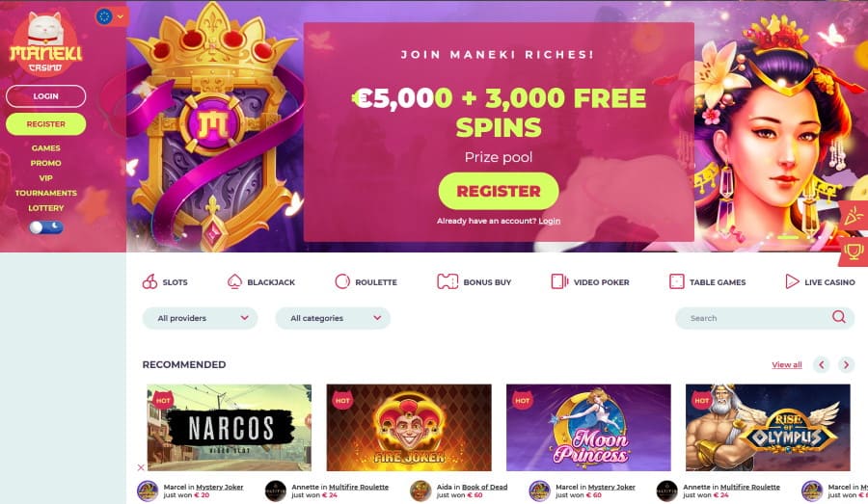Choose the Roulette wheel icon
The height and width of the screenshot is (504, 868).
(342, 281)
